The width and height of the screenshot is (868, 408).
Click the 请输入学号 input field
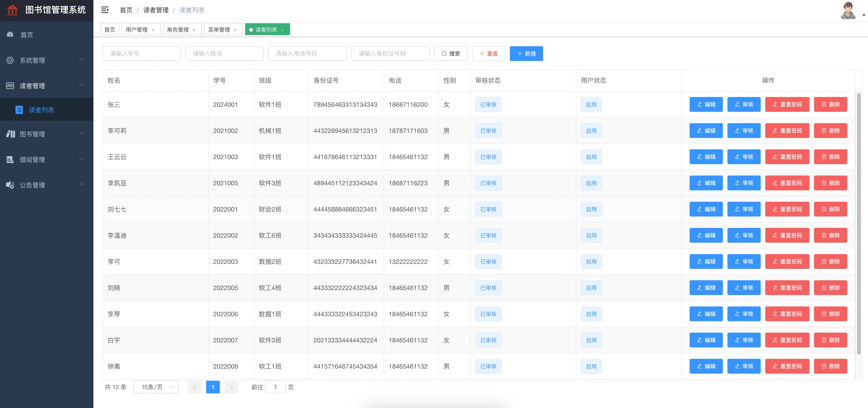[141, 54]
